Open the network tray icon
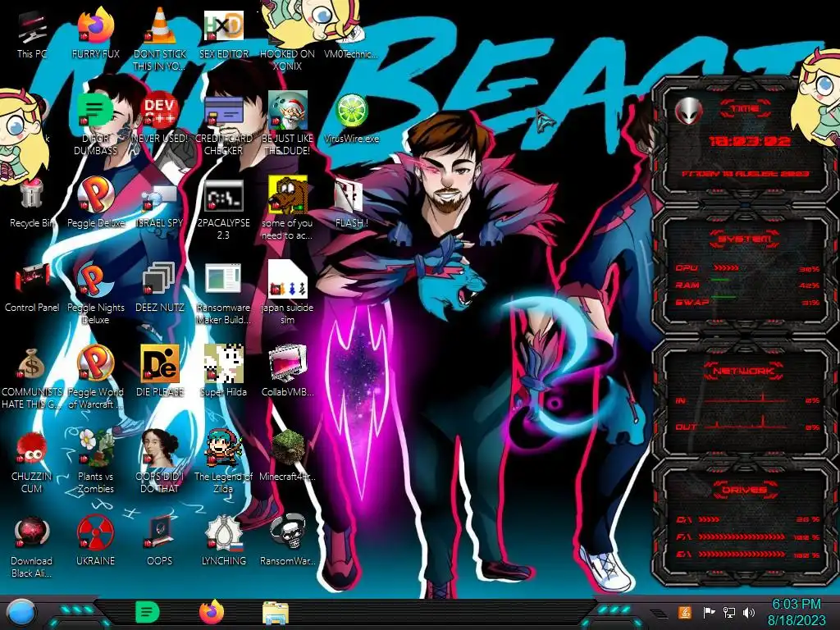 729,612
